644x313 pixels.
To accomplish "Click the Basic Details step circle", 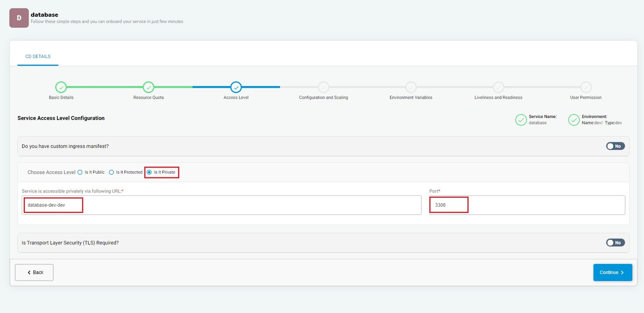I will click(x=61, y=87).
